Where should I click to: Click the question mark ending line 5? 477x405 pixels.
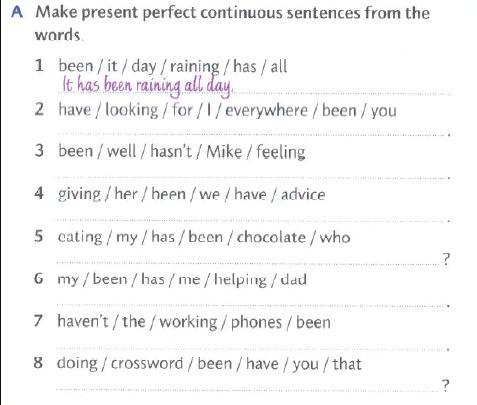click(446, 258)
